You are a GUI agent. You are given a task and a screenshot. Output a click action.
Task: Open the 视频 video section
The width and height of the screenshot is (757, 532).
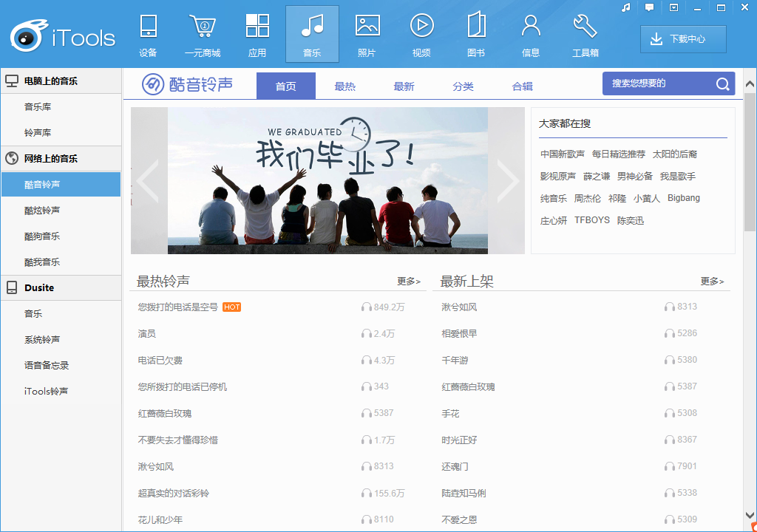(421, 35)
